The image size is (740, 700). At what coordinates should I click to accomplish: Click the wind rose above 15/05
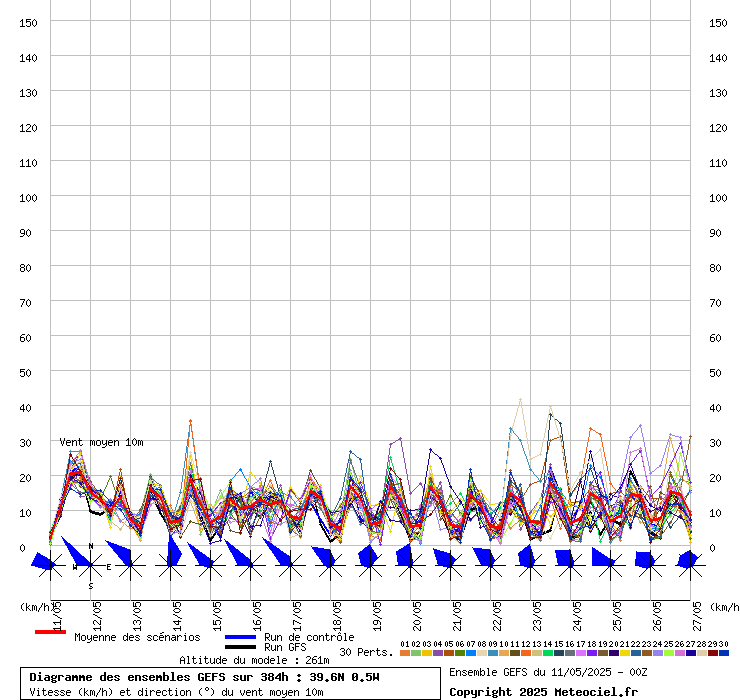pyautogui.click(x=210, y=565)
